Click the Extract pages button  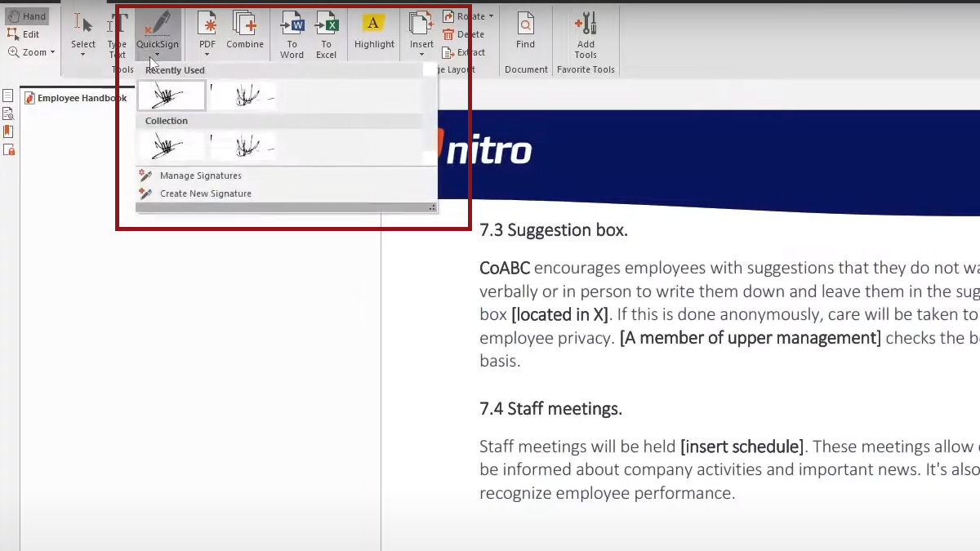[x=464, y=52]
